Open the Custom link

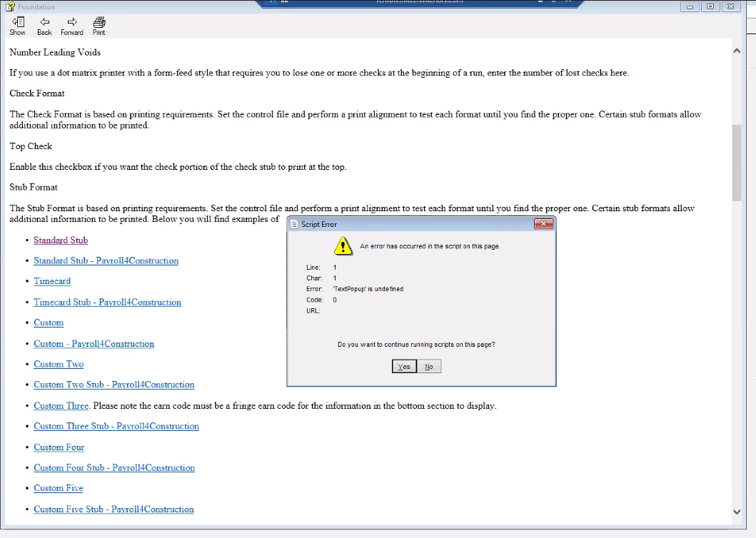[49, 323]
